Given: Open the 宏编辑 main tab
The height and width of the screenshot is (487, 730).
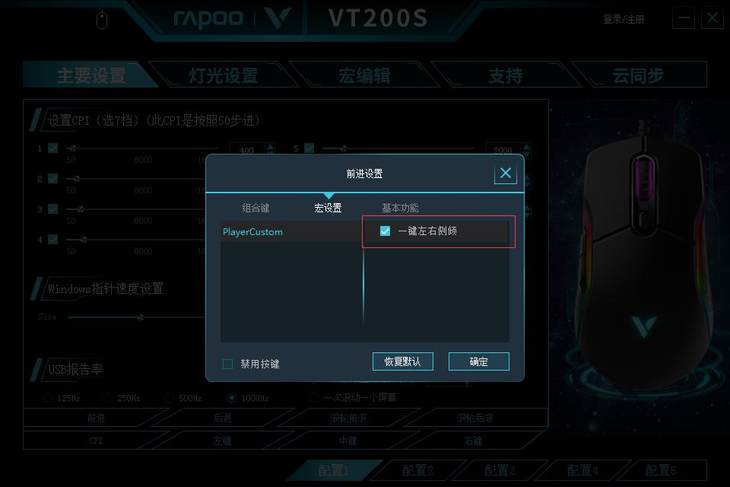Looking at the screenshot, I should [x=364, y=75].
